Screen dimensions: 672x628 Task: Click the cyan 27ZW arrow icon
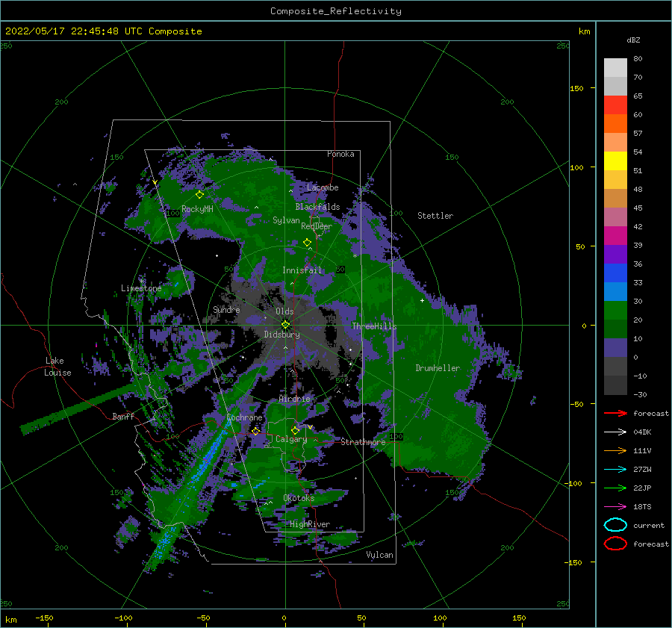click(615, 470)
